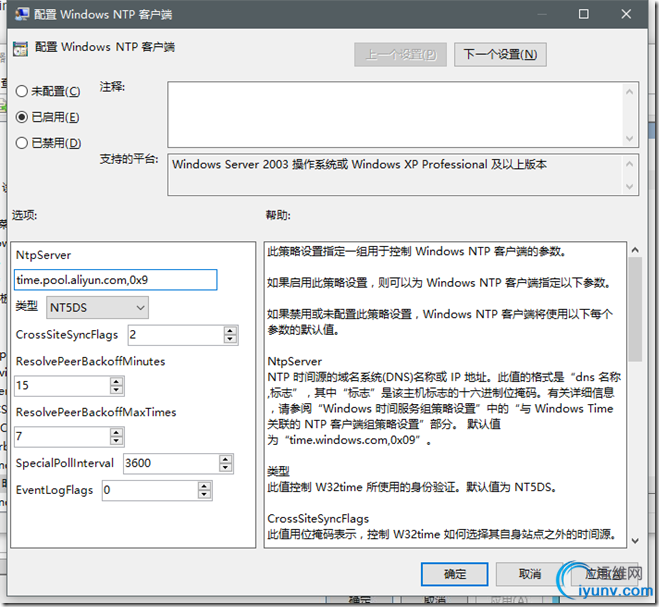This screenshot has width=659, height=607.
Task: Click the NtpServer heading in the help text
Action: 295,362
